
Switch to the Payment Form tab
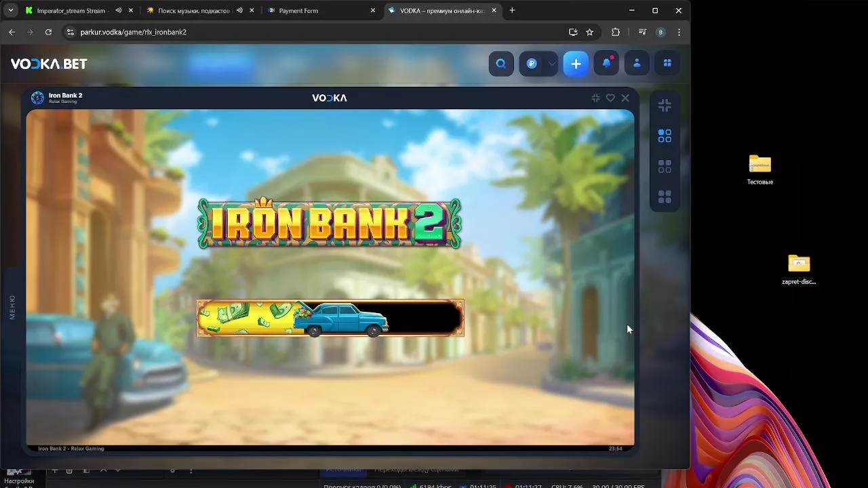298,11
